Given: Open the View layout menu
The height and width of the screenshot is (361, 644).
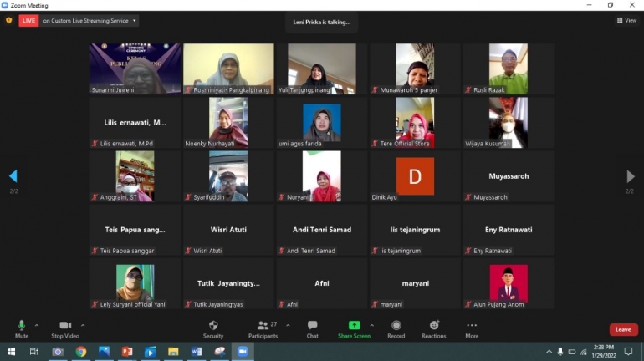Looking at the screenshot, I should (626, 20).
